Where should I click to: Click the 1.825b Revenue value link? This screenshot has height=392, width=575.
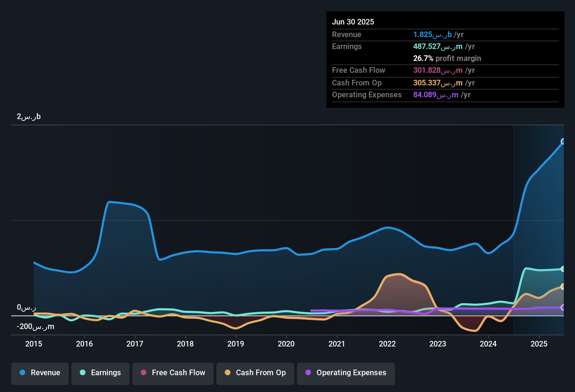(x=432, y=34)
